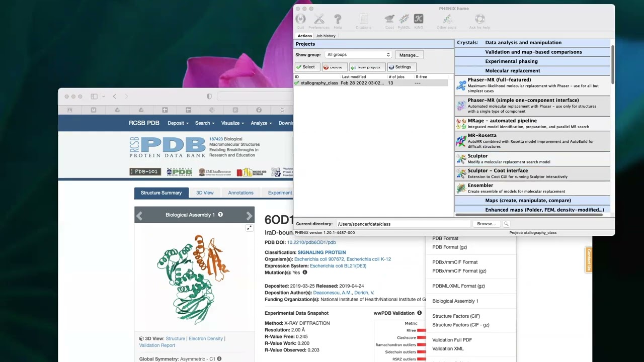Open the 3D View tab

click(205, 193)
